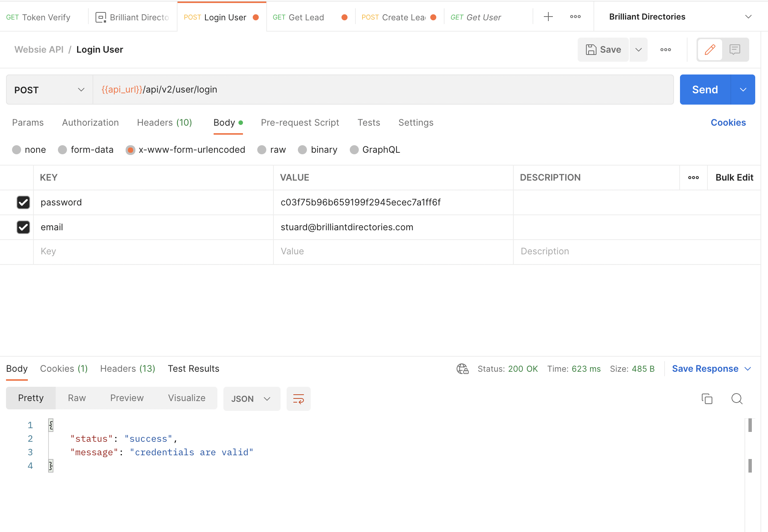
Task: Copy response body with copy icon
Action: coord(707,399)
